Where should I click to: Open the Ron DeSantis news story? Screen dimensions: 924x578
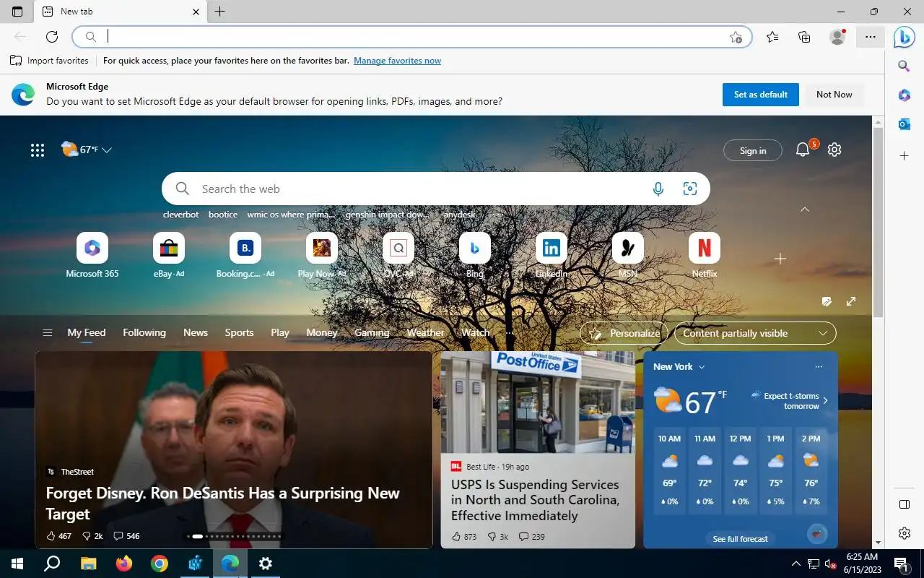[234, 449]
